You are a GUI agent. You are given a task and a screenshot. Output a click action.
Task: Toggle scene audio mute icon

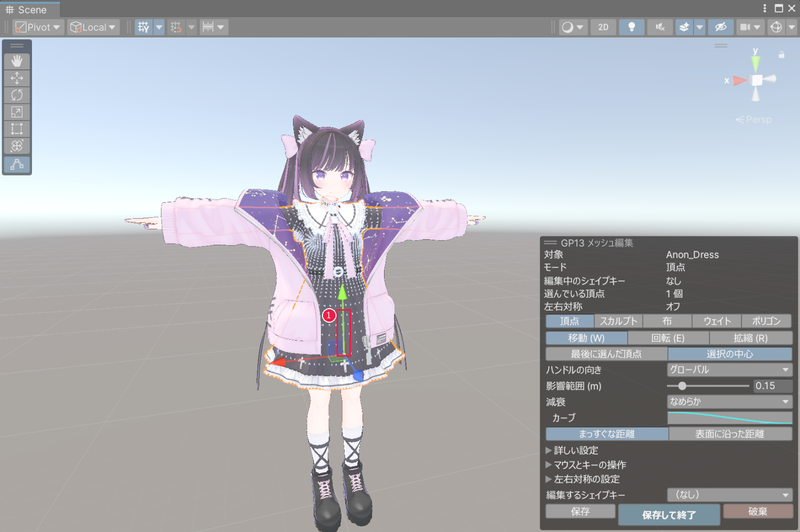click(660, 27)
